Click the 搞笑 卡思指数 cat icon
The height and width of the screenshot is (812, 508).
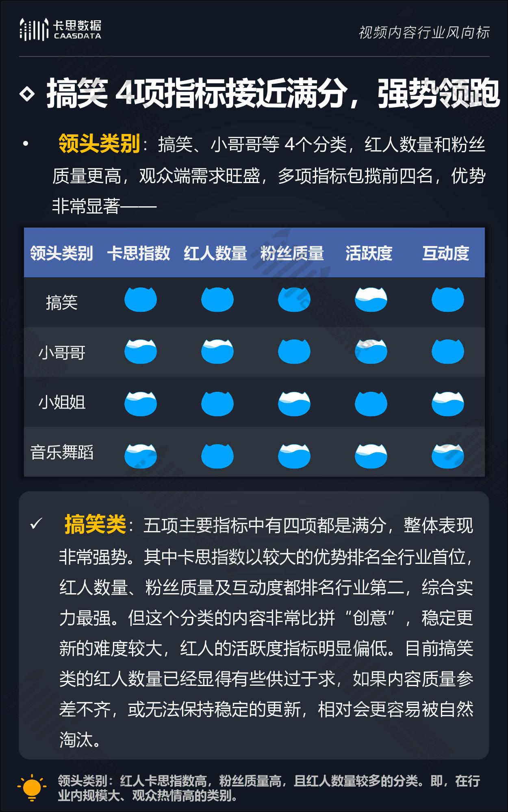pyautogui.click(x=140, y=300)
